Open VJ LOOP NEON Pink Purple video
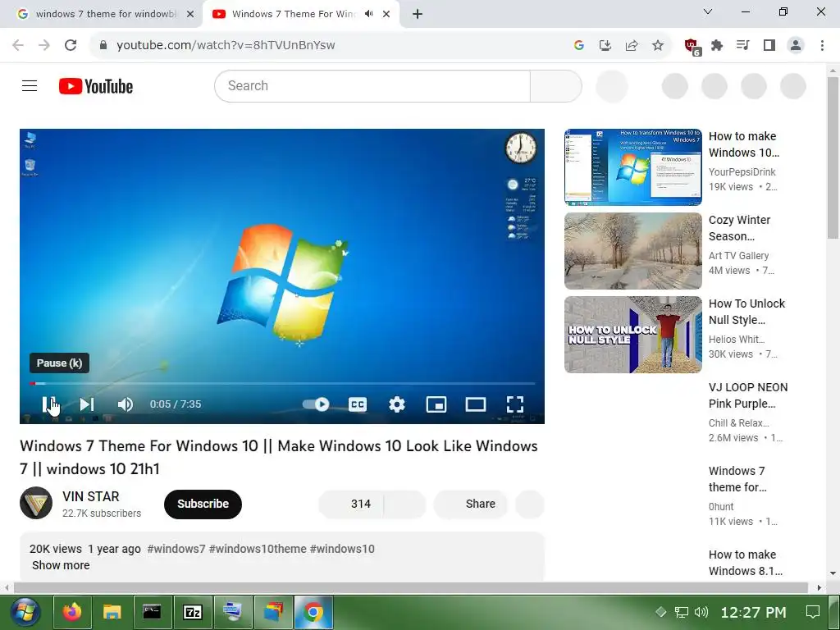The image size is (840, 630). (748, 395)
